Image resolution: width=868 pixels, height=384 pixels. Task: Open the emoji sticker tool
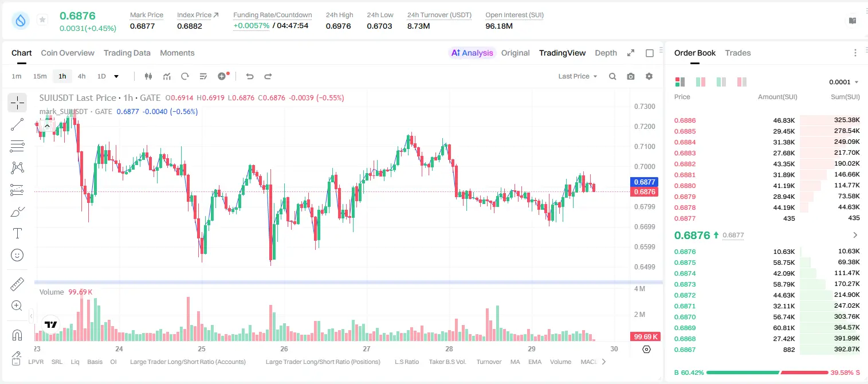(17, 255)
